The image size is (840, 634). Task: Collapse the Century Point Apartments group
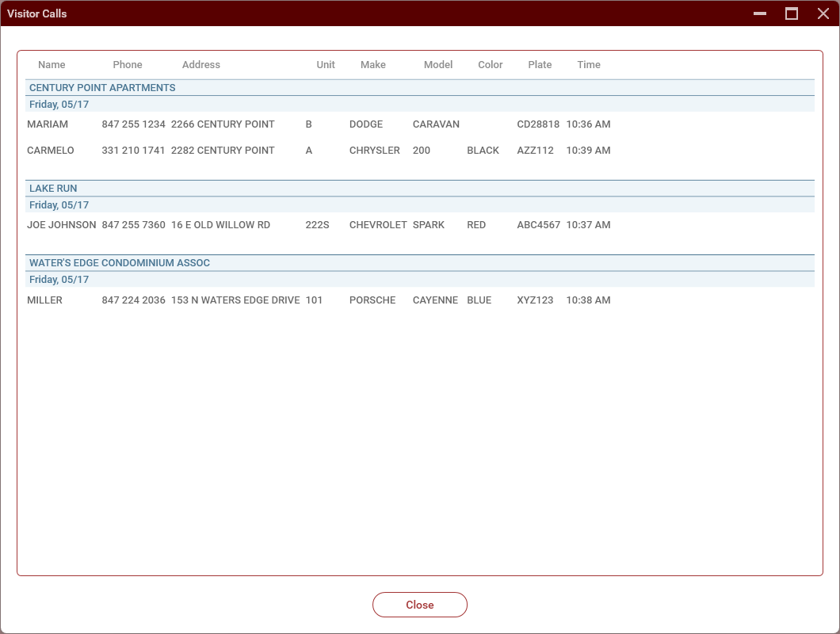point(102,88)
